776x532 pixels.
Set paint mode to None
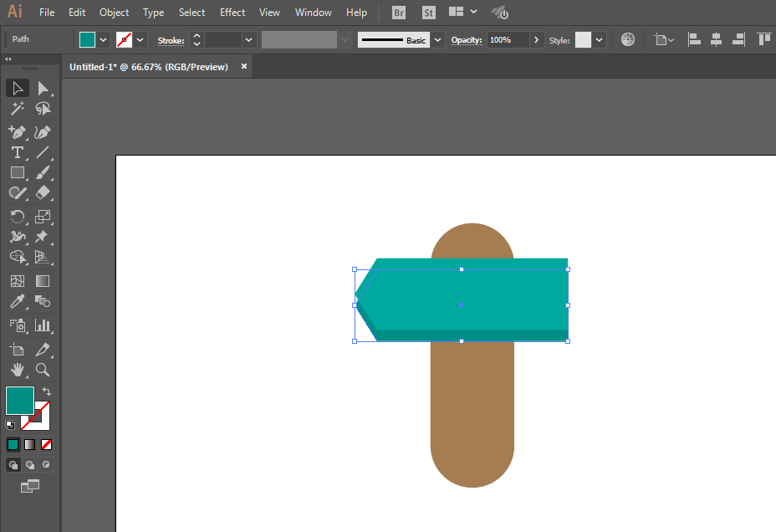[x=47, y=444]
